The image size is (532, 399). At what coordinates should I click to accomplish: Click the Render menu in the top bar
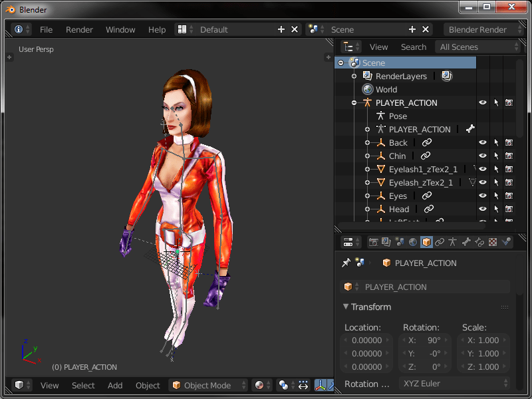[79, 29]
